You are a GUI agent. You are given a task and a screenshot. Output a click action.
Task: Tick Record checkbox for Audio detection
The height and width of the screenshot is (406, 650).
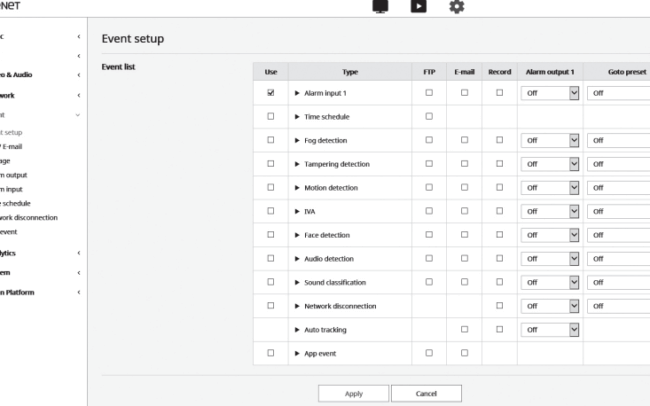[500, 258]
